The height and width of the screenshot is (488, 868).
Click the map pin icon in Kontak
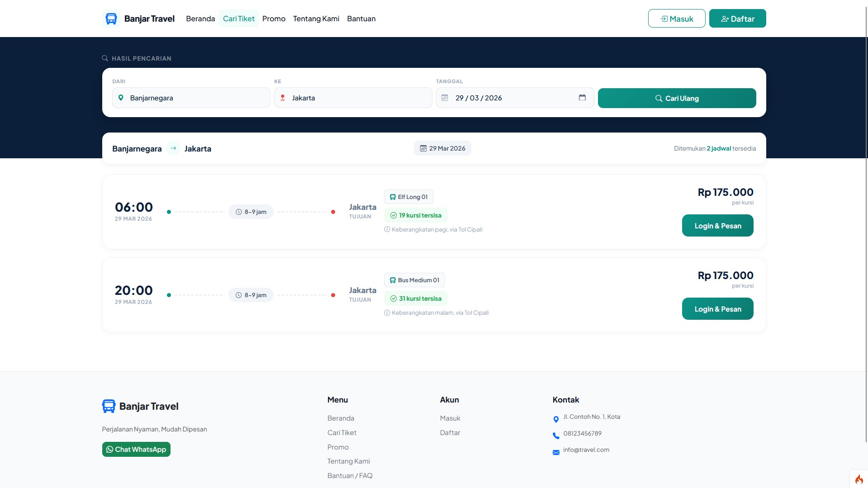point(556,419)
